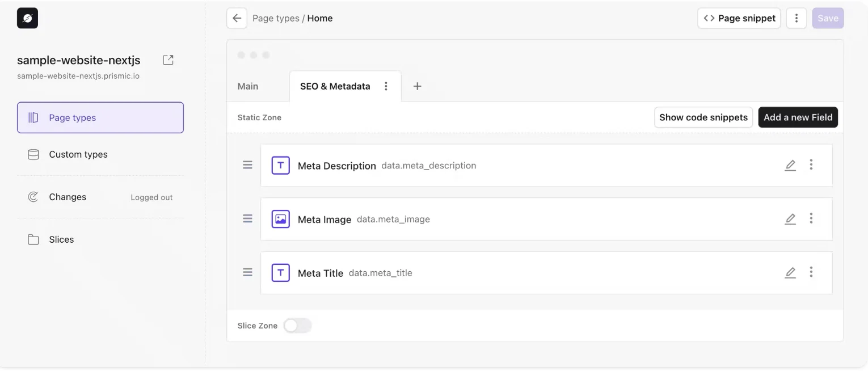Click the Custom types sidebar icon

[33, 154]
